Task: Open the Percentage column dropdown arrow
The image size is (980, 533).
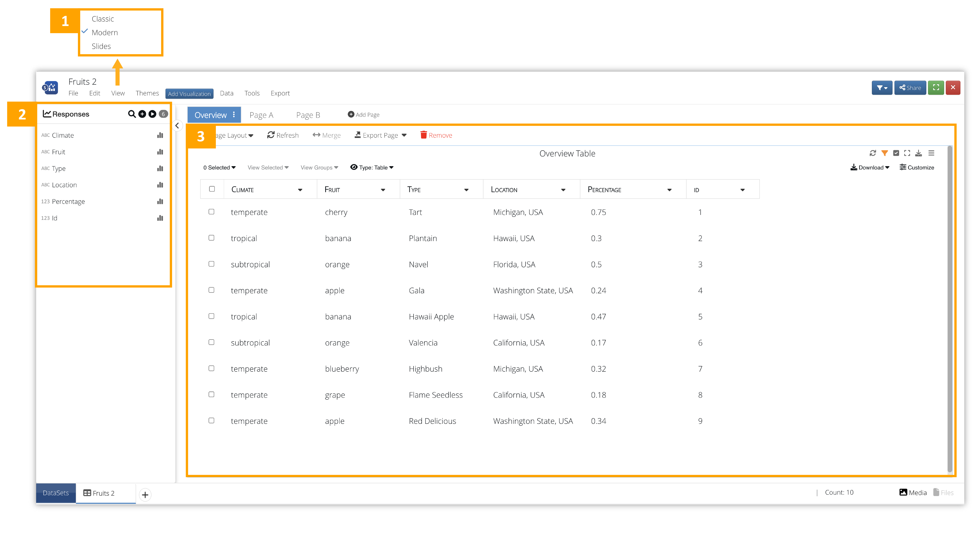Action: [x=670, y=190]
